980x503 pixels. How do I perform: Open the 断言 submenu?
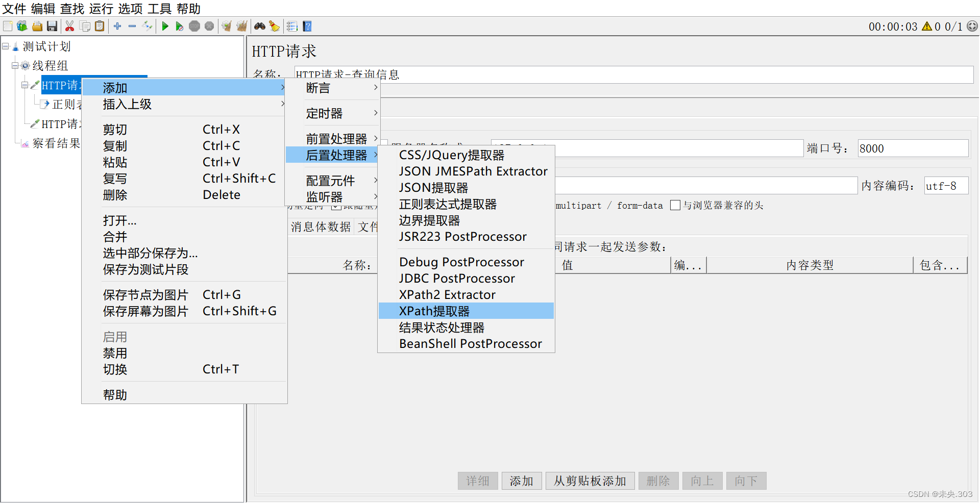[x=332, y=88]
